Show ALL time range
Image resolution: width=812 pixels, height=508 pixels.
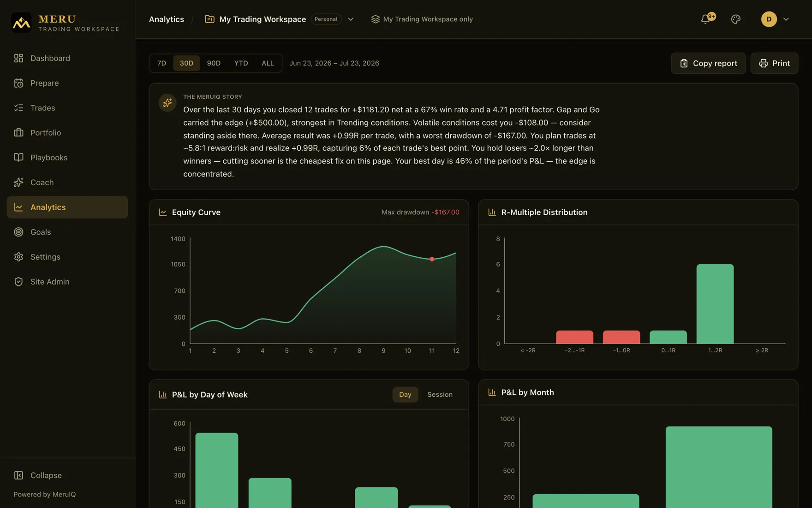point(268,63)
